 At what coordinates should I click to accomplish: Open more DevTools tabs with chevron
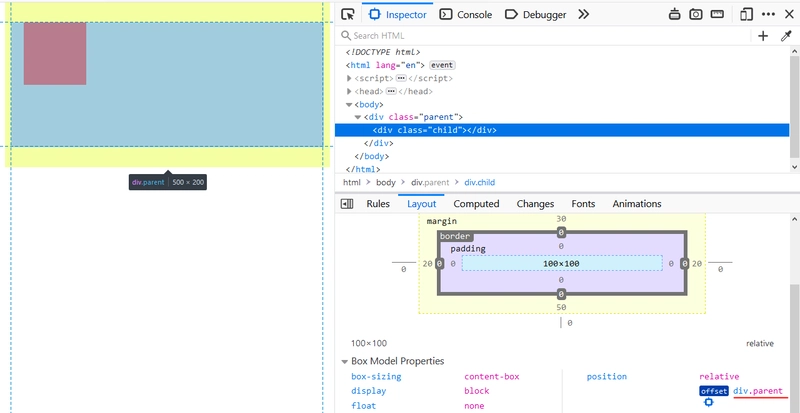(x=584, y=15)
